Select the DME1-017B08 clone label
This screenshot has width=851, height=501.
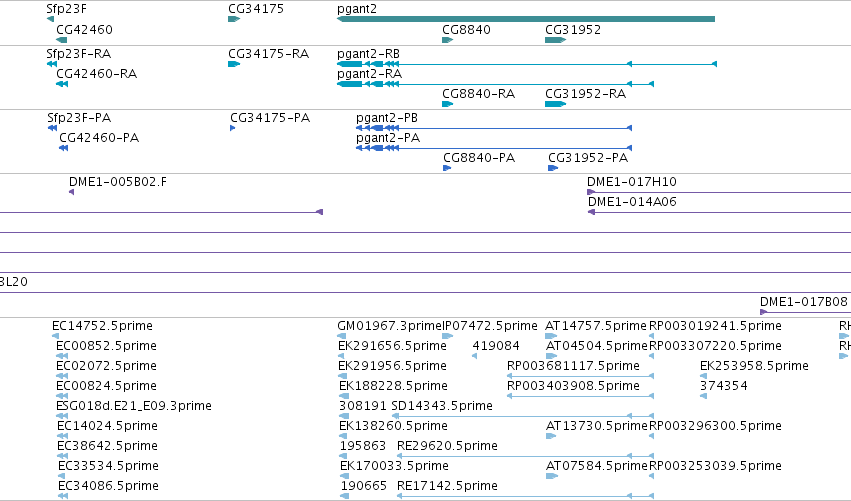click(804, 302)
